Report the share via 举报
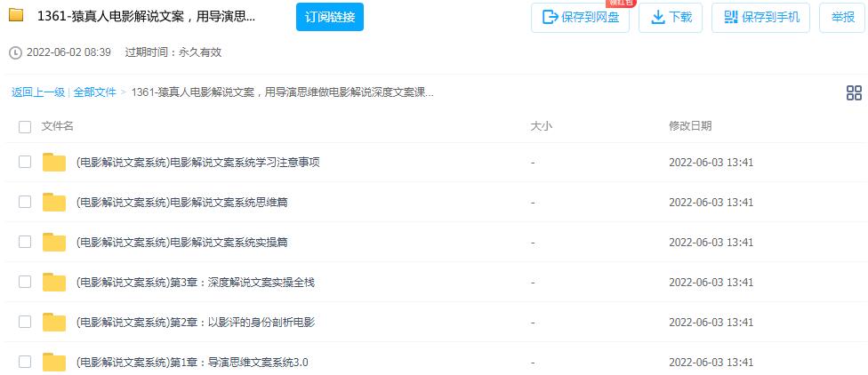This screenshot has width=868, height=375. 842,17
